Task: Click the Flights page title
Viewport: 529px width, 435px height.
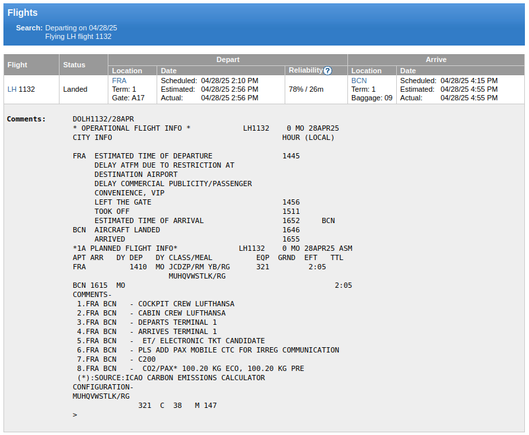Action: tap(22, 13)
